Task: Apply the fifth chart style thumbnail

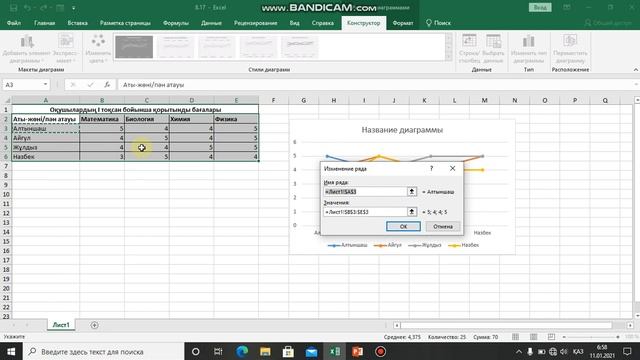Action: 299,47
